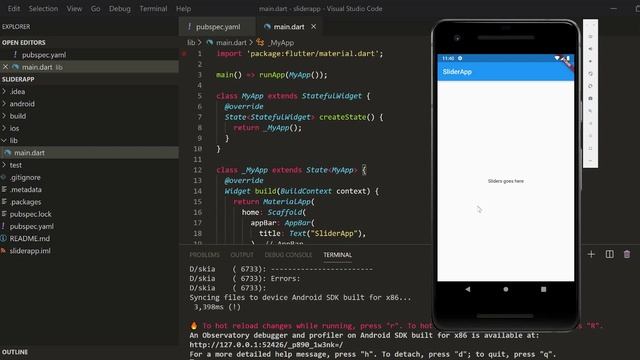Image resolution: width=640 pixels, height=360 pixels.
Task: Click the new terminal plus icon
Action: pyautogui.click(x=591, y=254)
